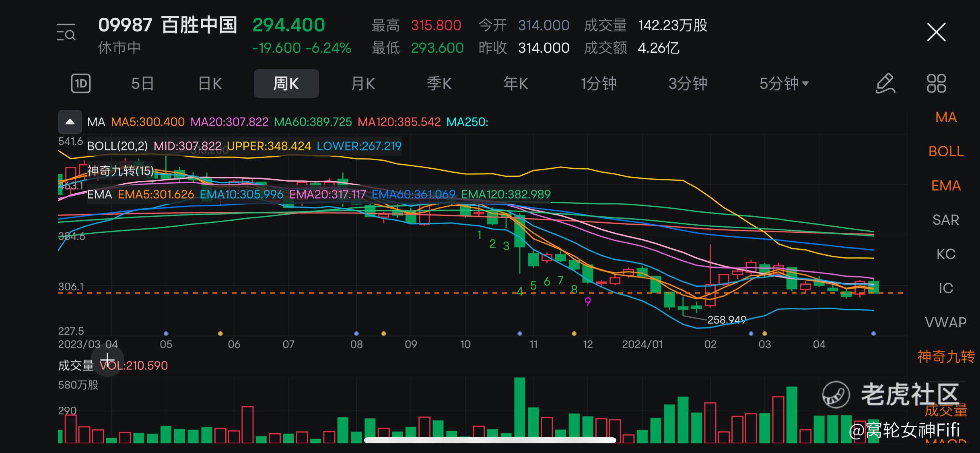Image resolution: width=980 pixels, height=453 pixels.
Task: Enable the SAR indicator
Action: (x=946, y=220)
